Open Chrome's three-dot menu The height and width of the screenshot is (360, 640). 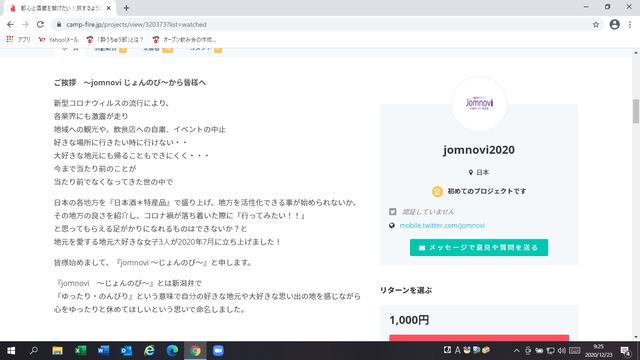point(630,24)
